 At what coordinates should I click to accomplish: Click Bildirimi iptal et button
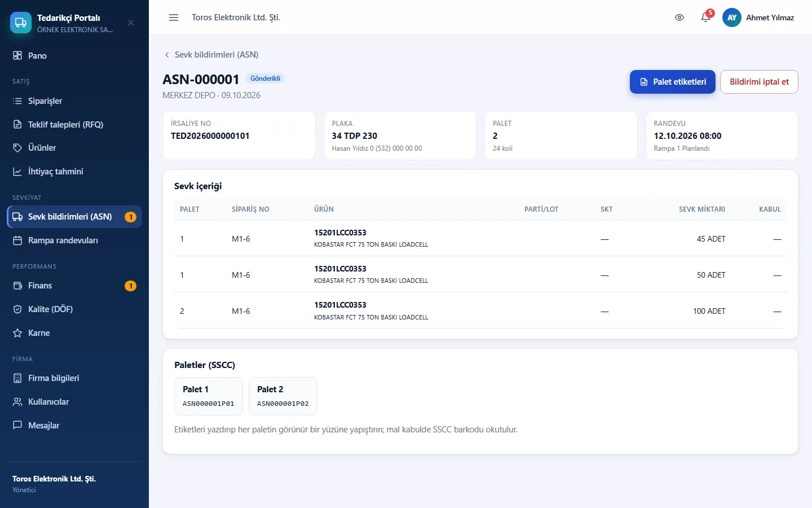tap(759, 82)
